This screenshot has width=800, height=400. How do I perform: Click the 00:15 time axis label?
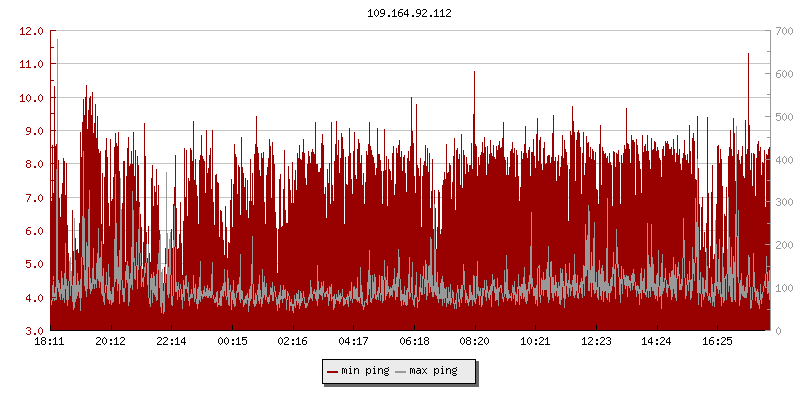click(232, 342)
